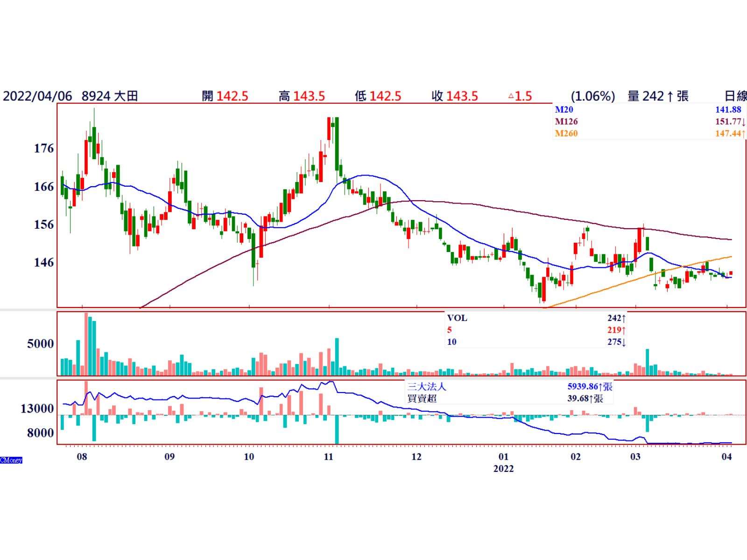Click the 2022 year label on axis
747x560 pixels.
503,469
